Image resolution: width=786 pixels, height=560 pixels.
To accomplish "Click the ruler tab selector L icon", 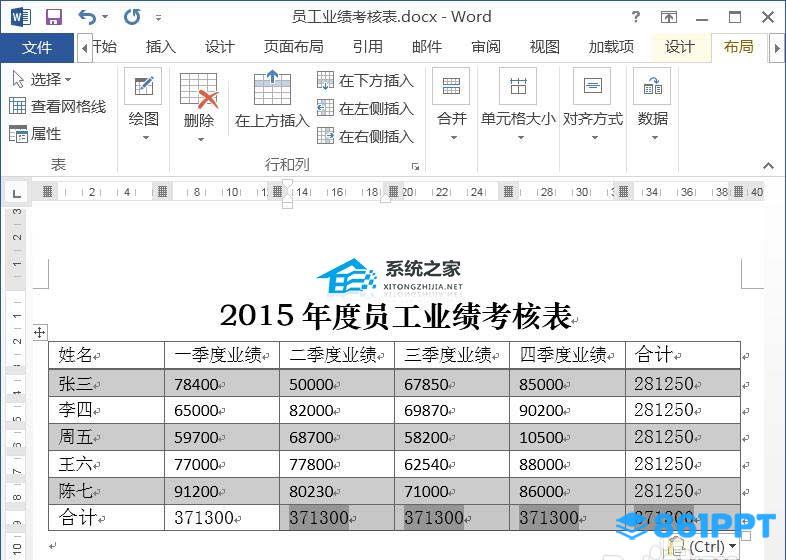I will coord(17,193).
